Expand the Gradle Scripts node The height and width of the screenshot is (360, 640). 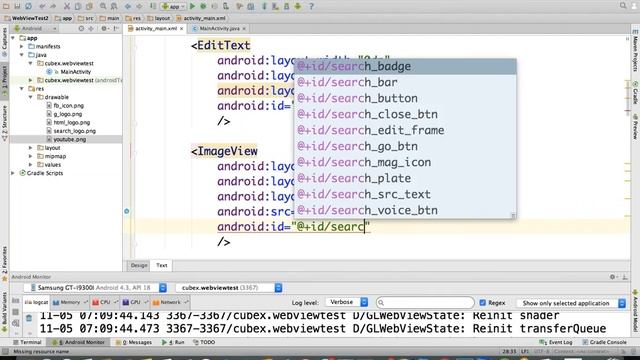[13, 173]
